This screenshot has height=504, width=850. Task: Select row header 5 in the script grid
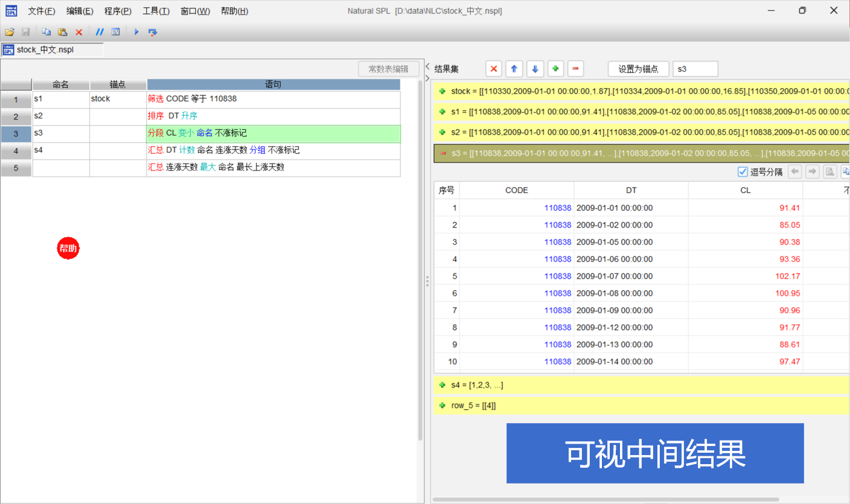[16, 168]
